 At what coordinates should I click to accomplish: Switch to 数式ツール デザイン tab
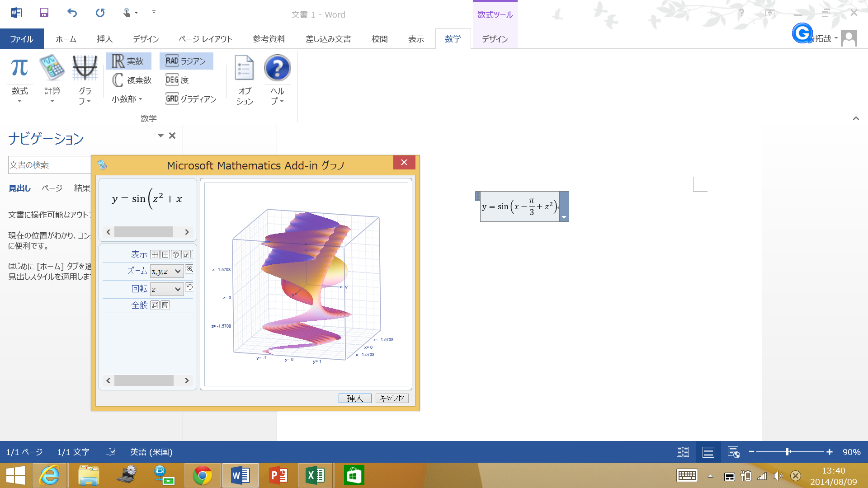pos(495,39)
